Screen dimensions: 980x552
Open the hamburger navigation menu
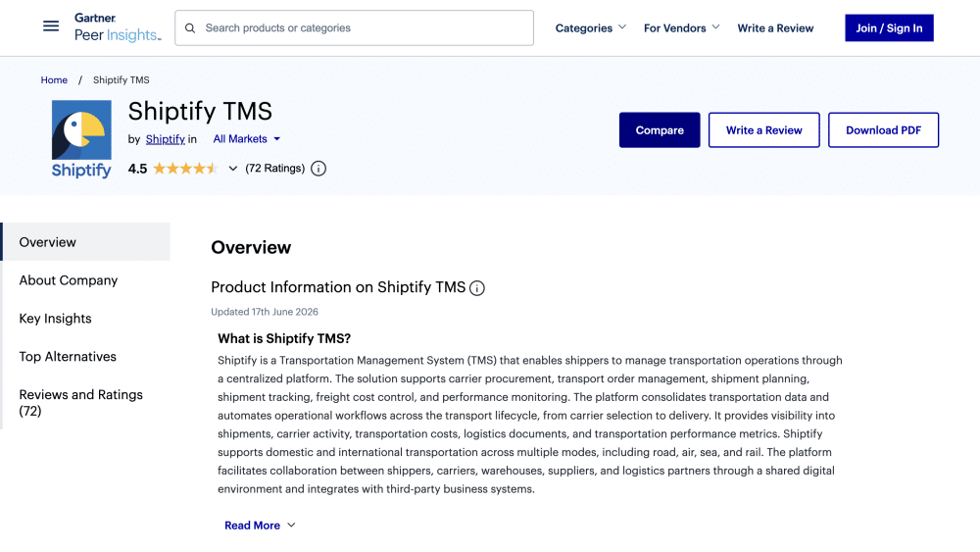click(51, 26)
